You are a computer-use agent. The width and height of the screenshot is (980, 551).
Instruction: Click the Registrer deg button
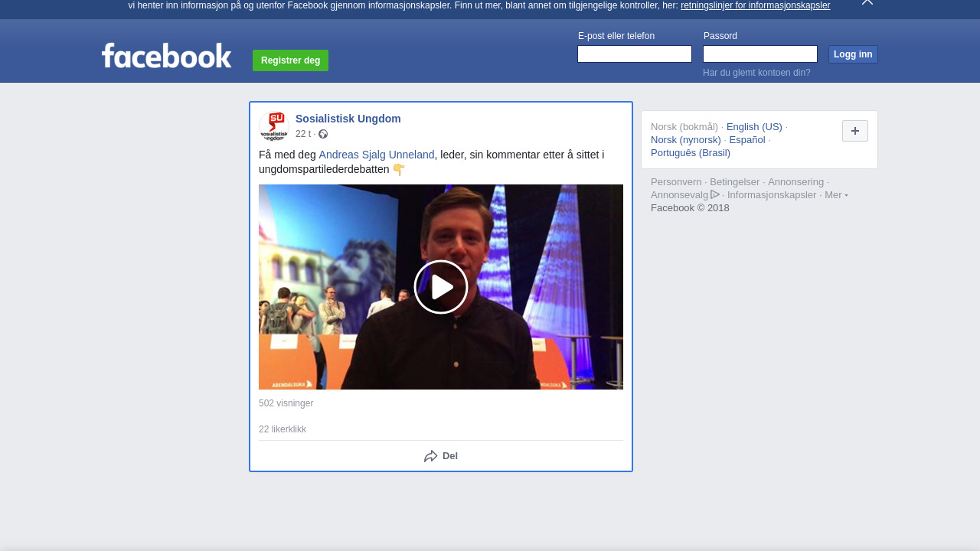pos(290,60)
